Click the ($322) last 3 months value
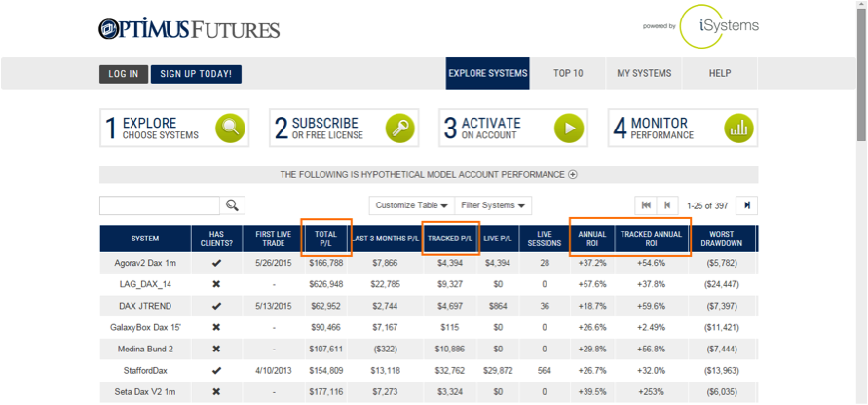 pyautogui.click(x=385, y=350)
